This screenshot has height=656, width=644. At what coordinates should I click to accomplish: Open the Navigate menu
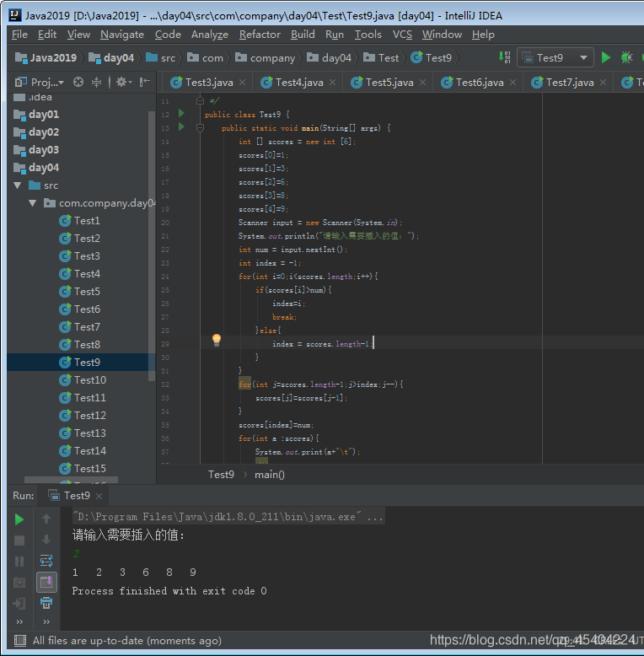pyautogui.click(x=122, y=35)
